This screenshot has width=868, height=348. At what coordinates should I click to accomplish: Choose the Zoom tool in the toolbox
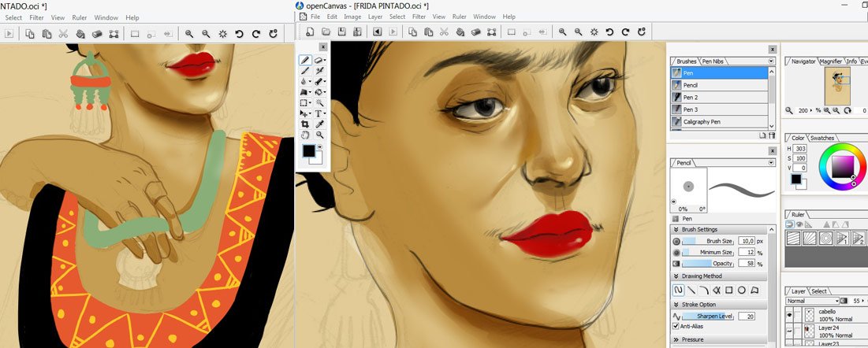point(320,135)
